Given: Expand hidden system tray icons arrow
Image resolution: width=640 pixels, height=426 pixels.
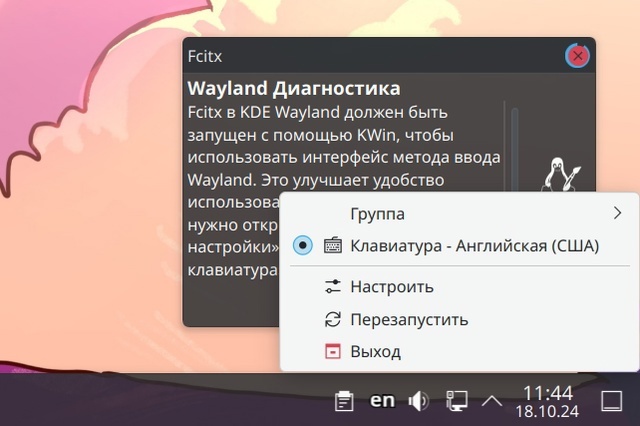Looking at the screenshot, I should tap(492, 402).
